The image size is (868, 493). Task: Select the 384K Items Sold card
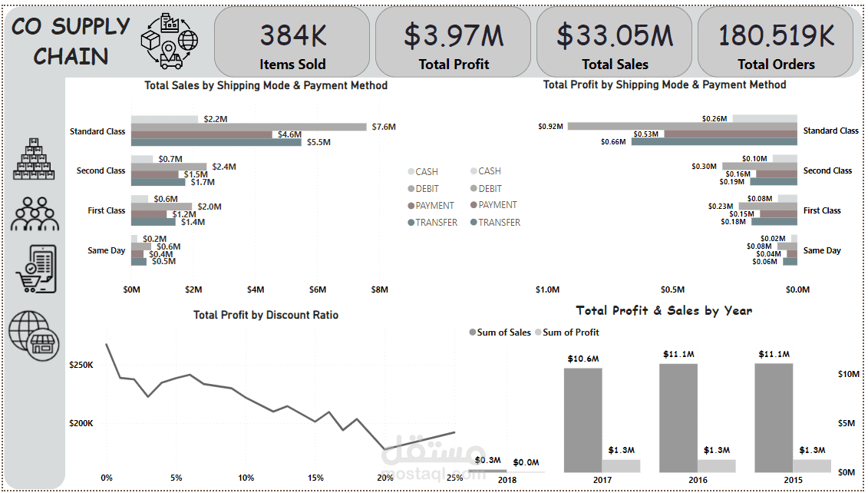292,42
